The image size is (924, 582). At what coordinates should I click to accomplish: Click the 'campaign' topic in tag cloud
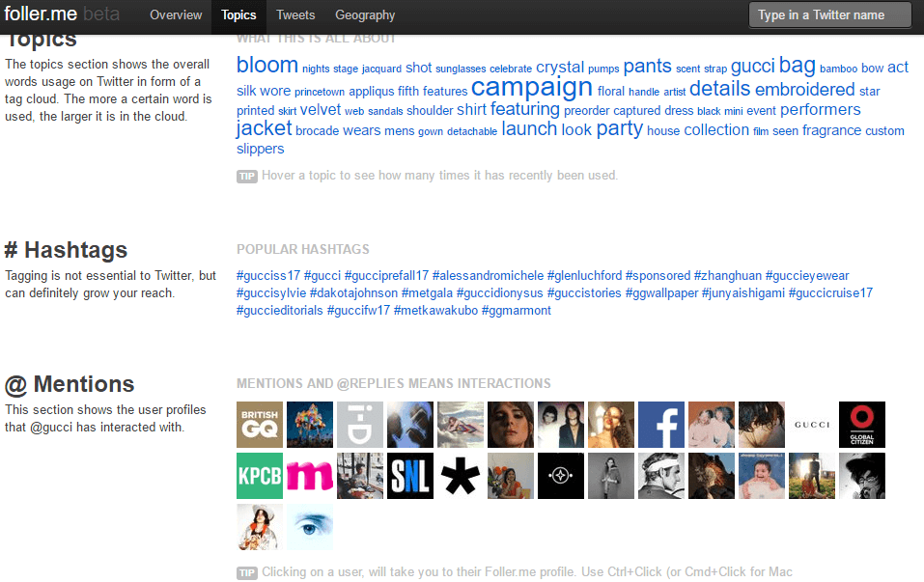(x=532, y=88)
